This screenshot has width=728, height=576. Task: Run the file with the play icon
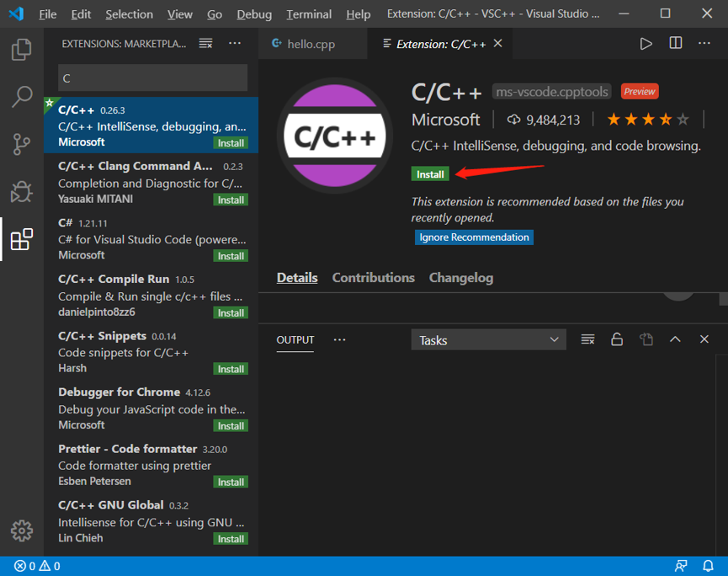646,44
